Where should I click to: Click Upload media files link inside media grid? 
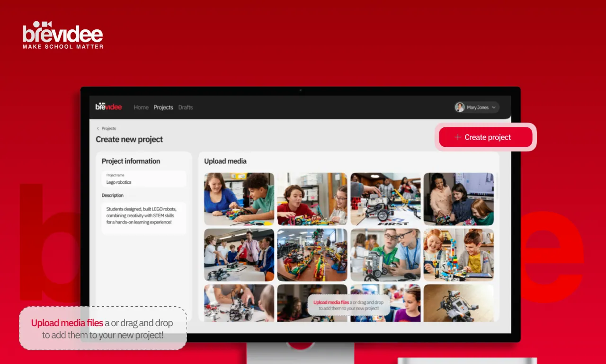331,302
